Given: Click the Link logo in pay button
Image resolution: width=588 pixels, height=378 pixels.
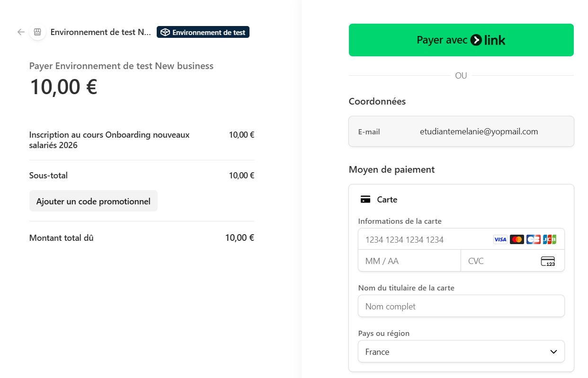Looking at the screenshot, I should [x=488, y=40].
